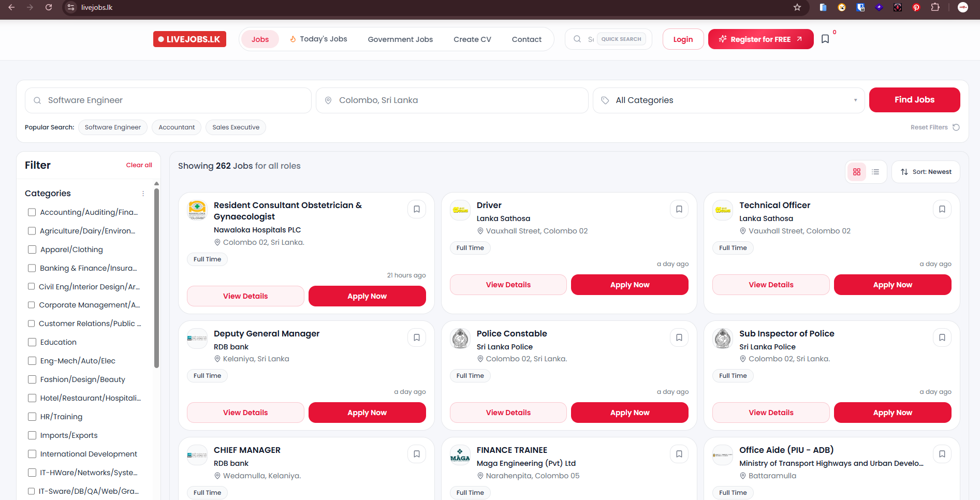Bookmark the Technical Officer job
This screenshot has width=980, height=500.
(942, 209)
